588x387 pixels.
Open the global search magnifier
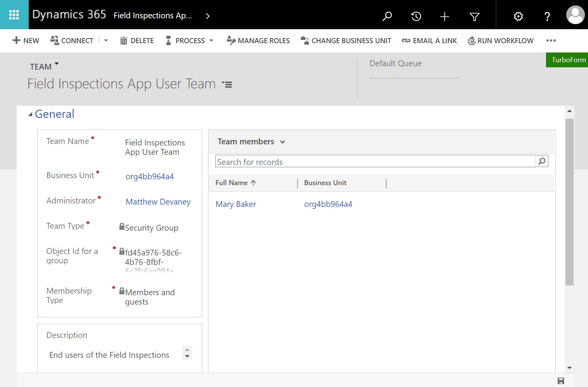pos(387,16)
